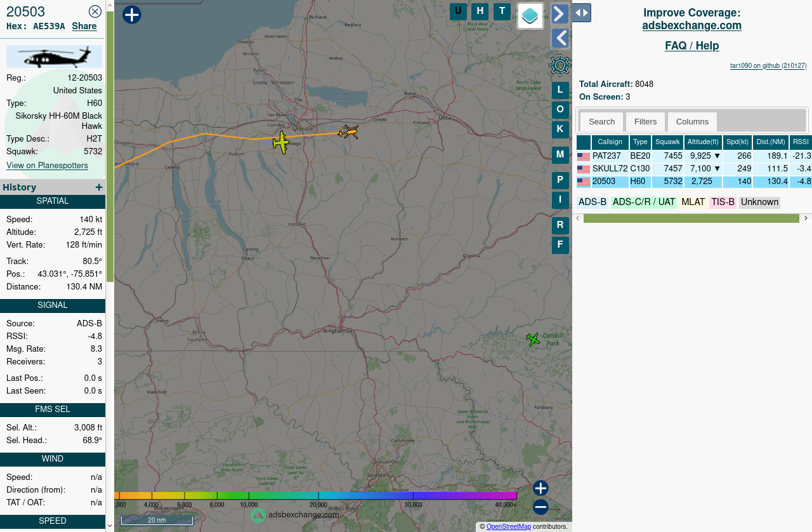
Task: Click info panel scrollbar down arrow
Action: [110, 526]
